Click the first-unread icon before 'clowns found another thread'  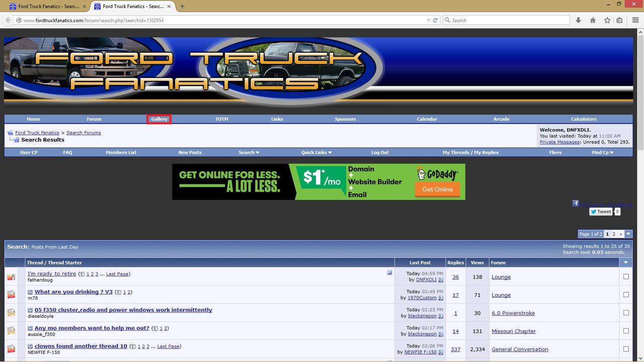click(30, 346)
